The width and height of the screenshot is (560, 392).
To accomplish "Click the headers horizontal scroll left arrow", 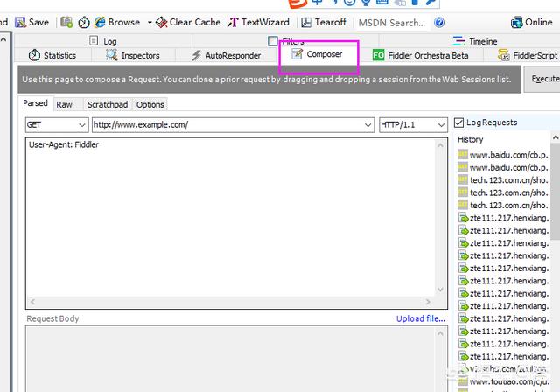I will click(x=32, y=302).
